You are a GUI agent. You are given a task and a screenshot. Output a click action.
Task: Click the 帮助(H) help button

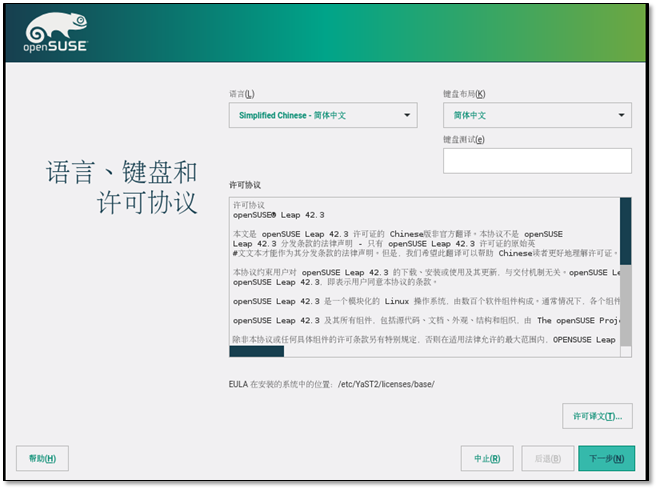point(42,458)
